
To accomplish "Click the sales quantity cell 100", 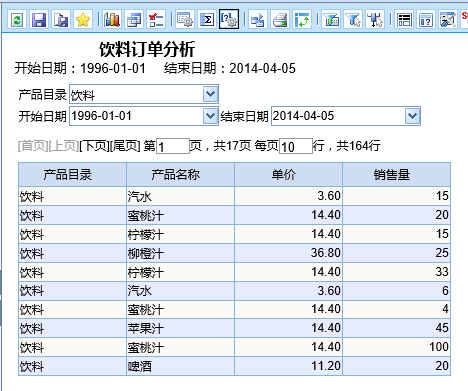I will point(396,347).
